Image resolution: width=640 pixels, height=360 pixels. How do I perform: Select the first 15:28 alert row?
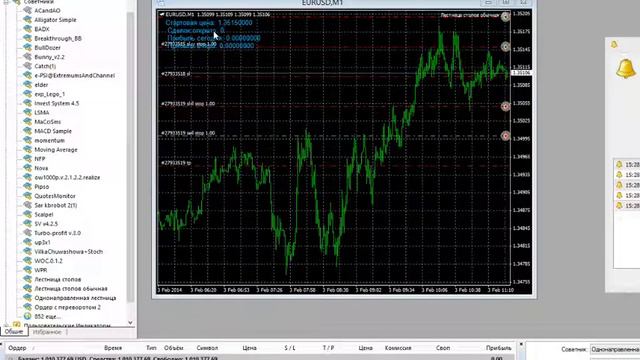[x=627, y=164]
